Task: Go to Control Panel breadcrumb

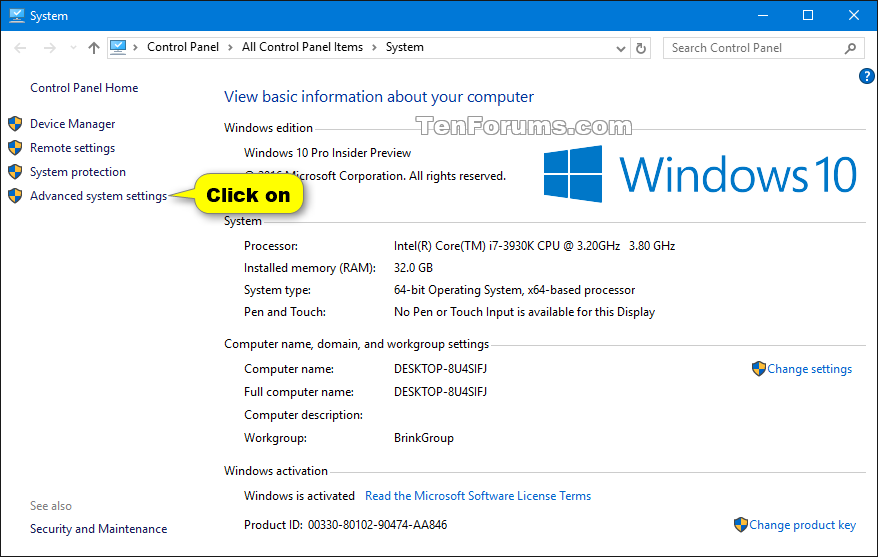Action: [x=183, y=47]
